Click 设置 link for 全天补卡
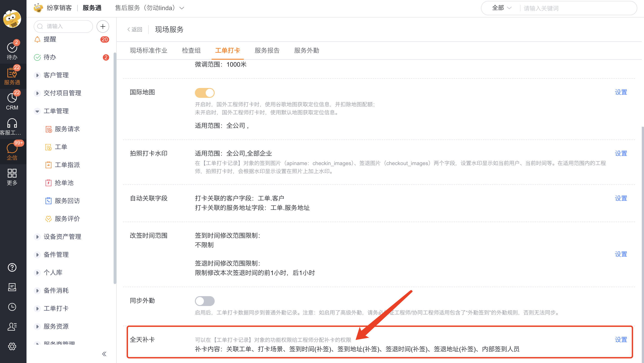This screenshot has width=644, height=363. pyautogui.click(x=622, y=339)
